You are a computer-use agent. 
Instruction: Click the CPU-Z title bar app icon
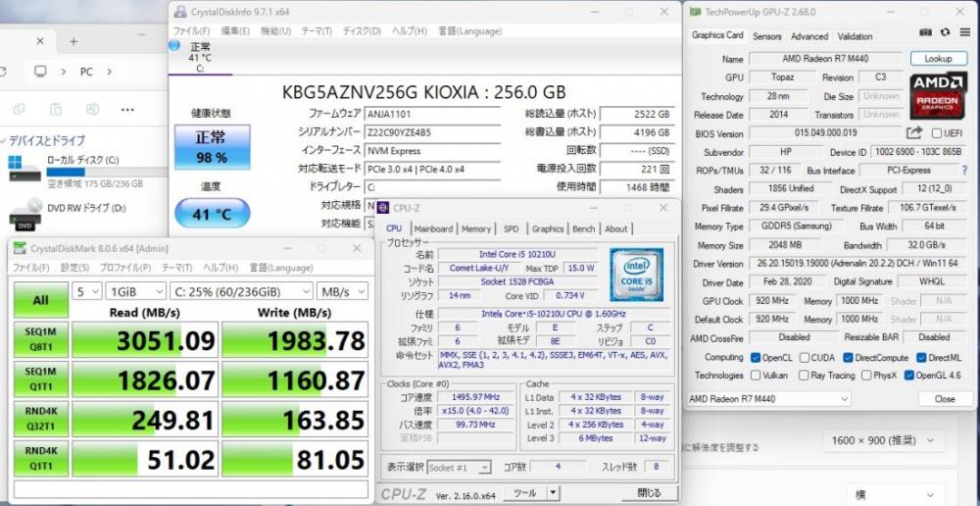382,208
